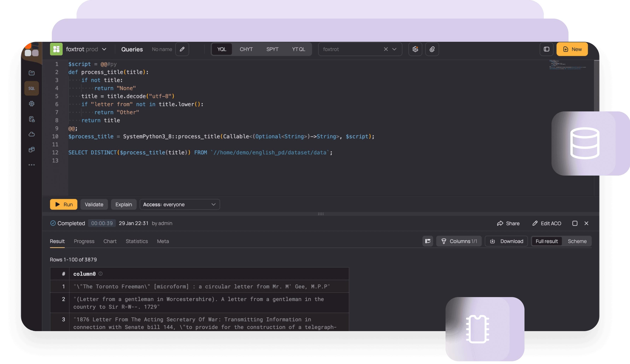Viewport: 630px width, 364px height.
Task: Switch engine to CHYT
Action: pos(246,49)
